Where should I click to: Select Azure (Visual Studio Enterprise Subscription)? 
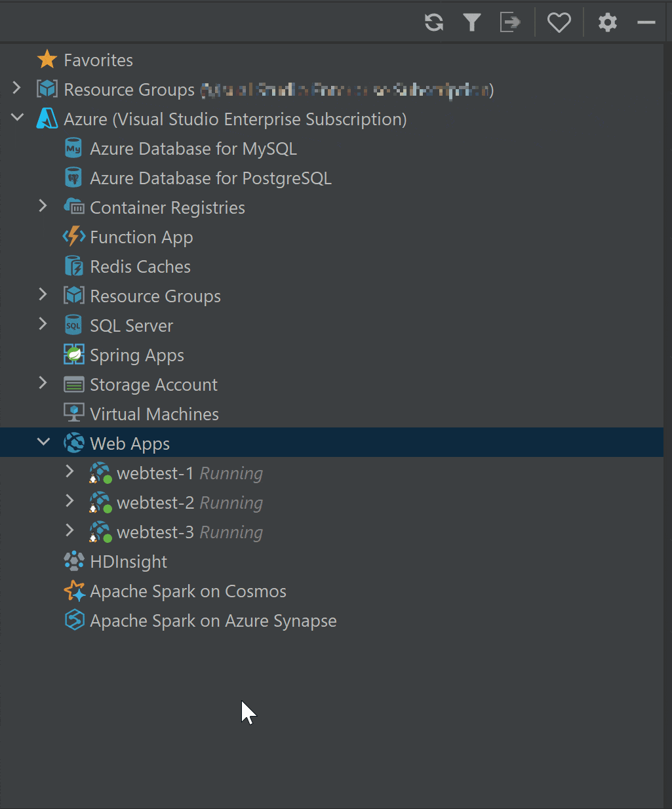pos(235,119)
